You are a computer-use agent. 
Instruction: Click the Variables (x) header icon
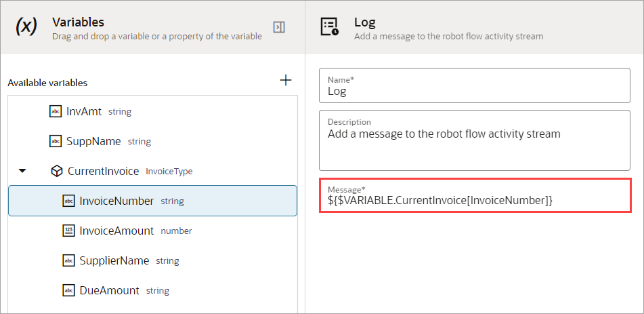(26, 26)
